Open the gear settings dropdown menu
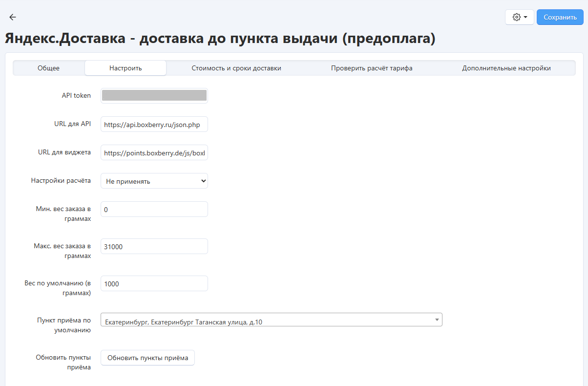This screenshot has width=588, height=386. [x=520, y=17]
